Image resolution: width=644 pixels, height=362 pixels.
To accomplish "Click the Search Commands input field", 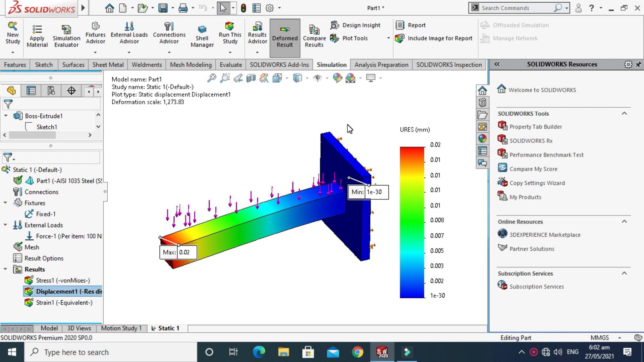I will (x=517, y=8).
